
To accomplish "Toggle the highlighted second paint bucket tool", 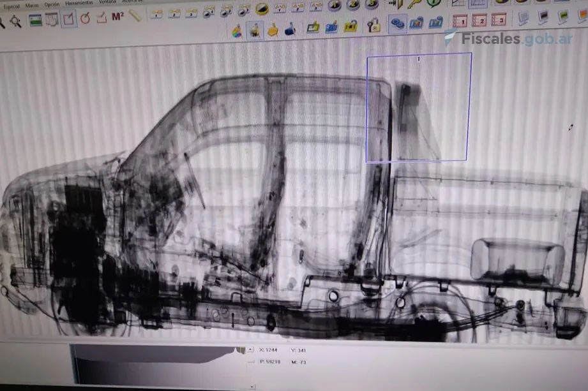I will 255,30.
